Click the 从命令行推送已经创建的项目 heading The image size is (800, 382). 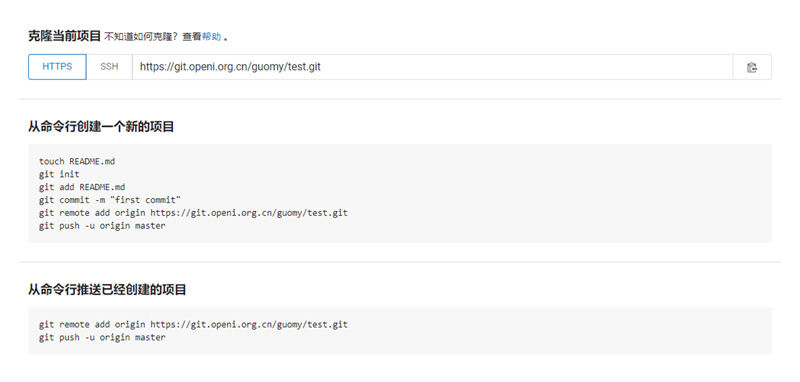coord(107,290)
